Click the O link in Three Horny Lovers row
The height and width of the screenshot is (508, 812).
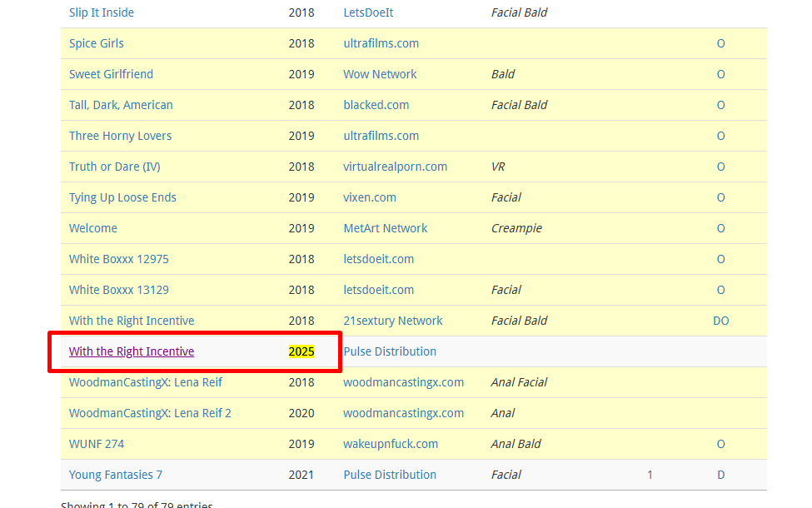[721, 136]
